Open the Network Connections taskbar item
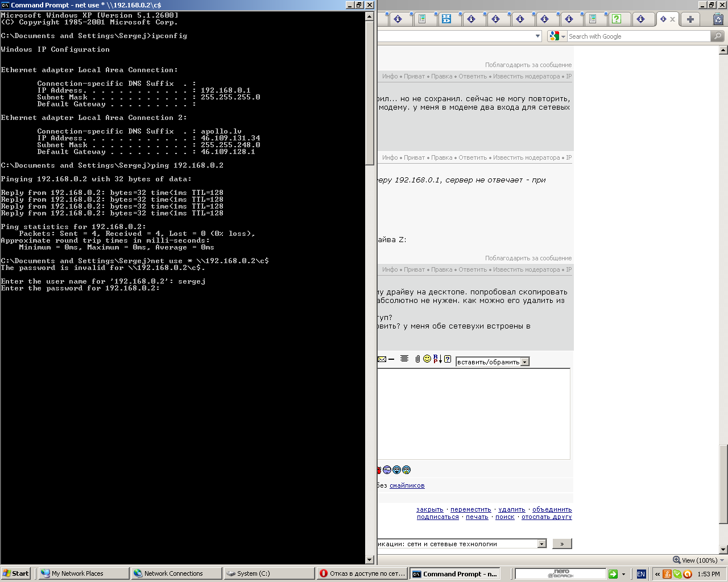The width and height of the screenshot is (728, 582). (176, 573)
